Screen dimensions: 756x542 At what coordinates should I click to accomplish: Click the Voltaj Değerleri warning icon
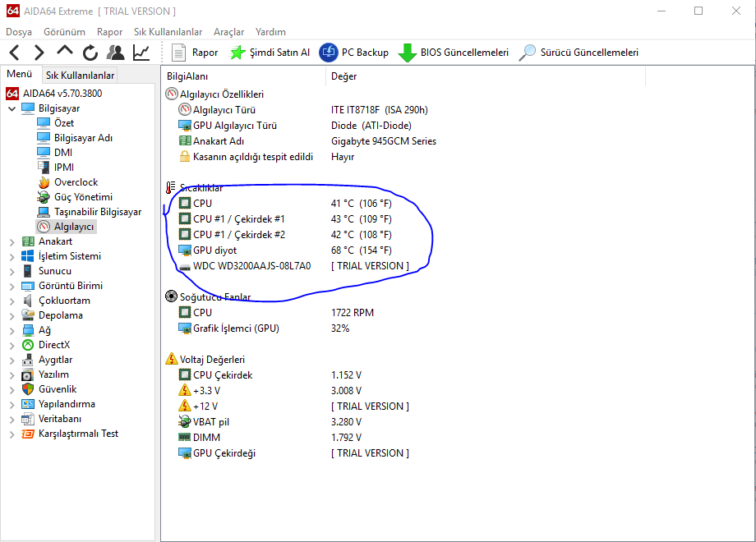click(172, 360)
